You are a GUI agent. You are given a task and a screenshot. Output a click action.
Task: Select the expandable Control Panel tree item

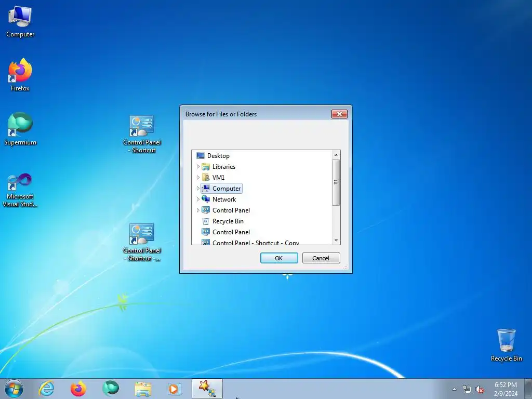pyautogui.click(x=231, y=210)
